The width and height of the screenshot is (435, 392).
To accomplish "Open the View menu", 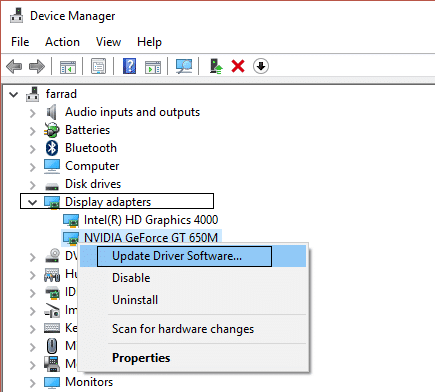I will pos(108,42).
